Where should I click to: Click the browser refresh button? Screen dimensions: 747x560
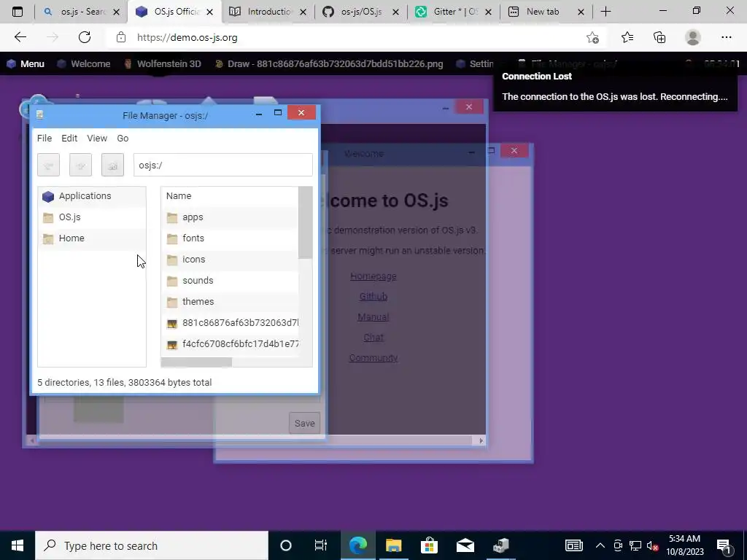pos(85,38)
